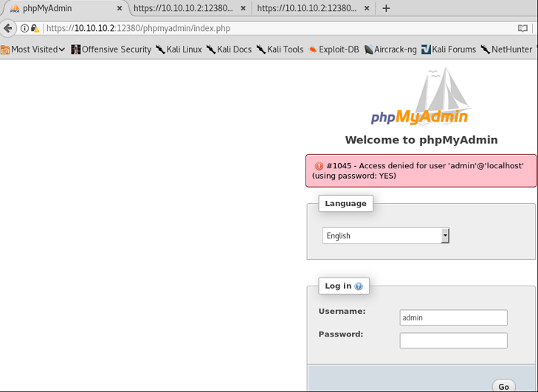Open the Kali Forums bookmark
The image size is (538, 392).
[449, 49]
